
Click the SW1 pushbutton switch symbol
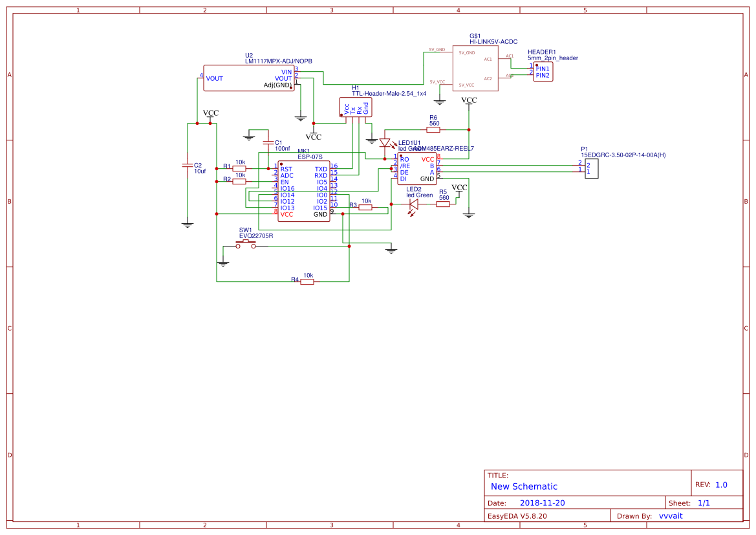(x=246, y=245)
